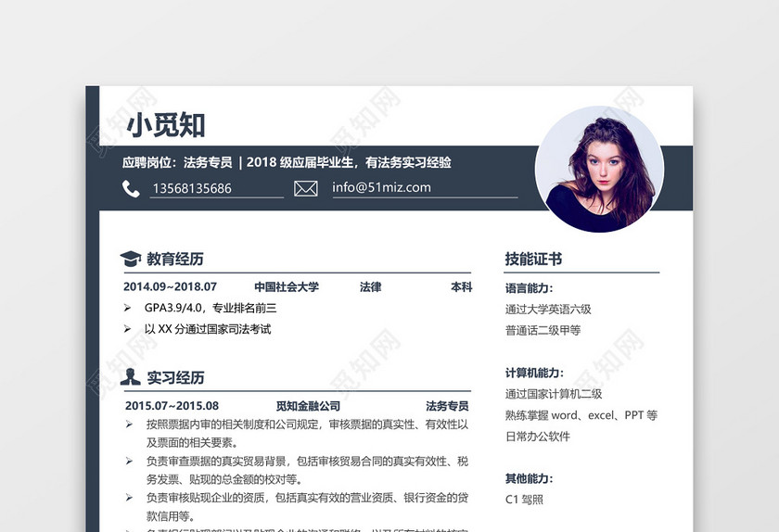Select the bullet starting 按照票据内审的相关制度
This screenshot has height=532, width=779.
(x=307, y=433)
